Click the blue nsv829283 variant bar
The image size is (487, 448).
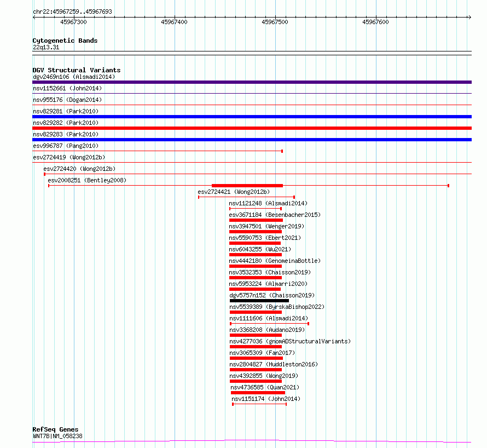click(252, 140)
